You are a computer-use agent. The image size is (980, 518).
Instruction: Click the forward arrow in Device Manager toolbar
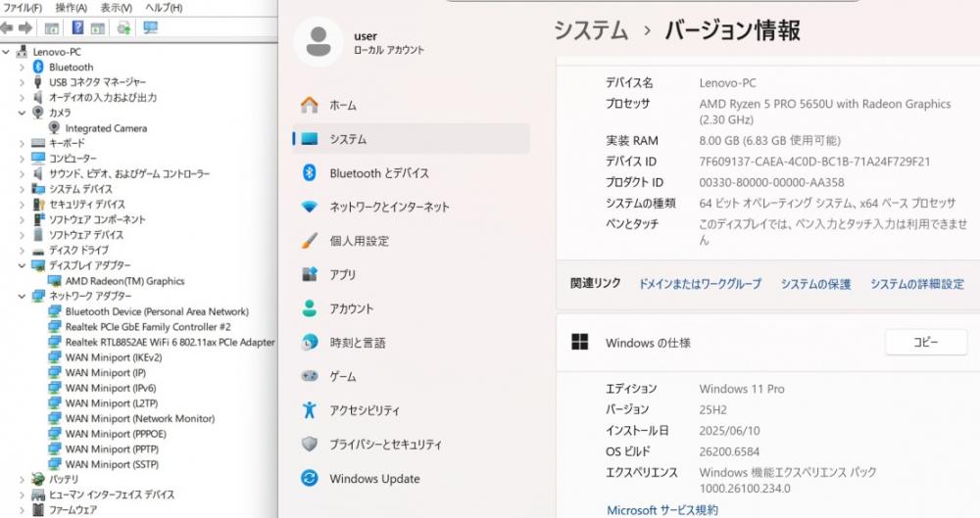25,27
